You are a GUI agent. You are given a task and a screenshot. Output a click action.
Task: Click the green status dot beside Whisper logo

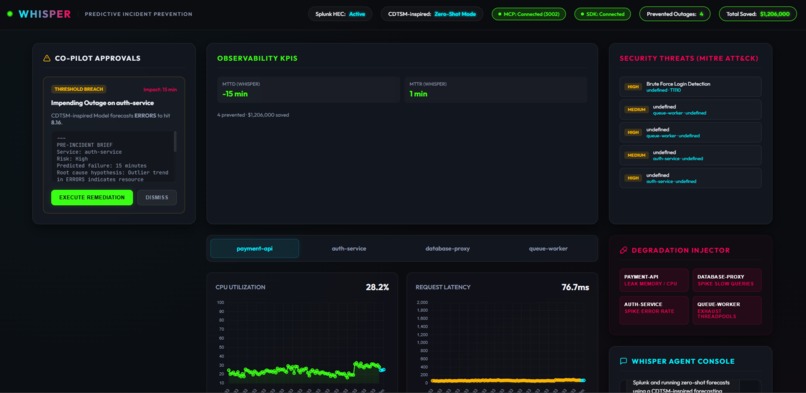10,14
